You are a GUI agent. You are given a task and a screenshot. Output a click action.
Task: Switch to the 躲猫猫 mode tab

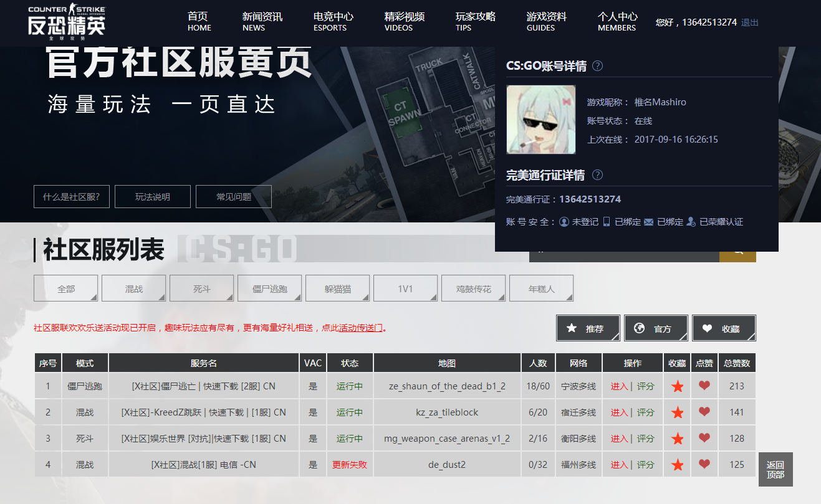click(x=337, y=288)
